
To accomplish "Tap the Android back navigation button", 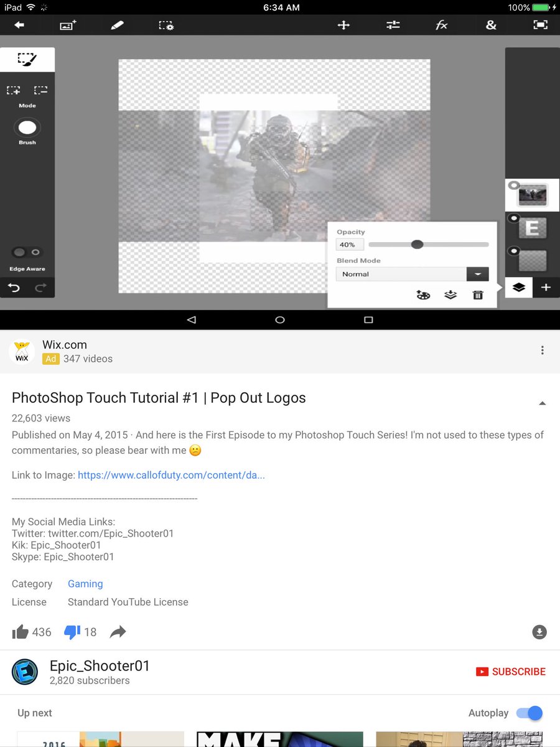I will point(192,319).
